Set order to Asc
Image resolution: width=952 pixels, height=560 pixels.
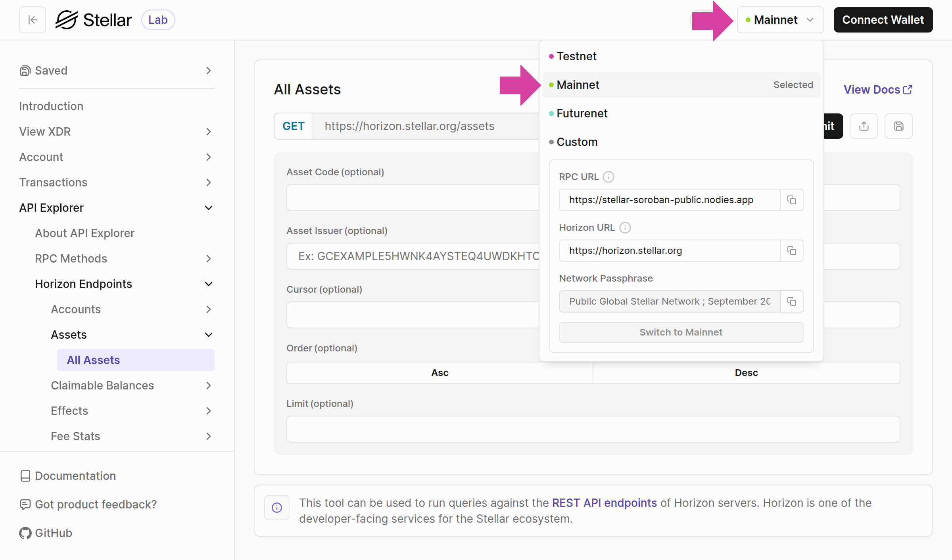coord(439,372)
